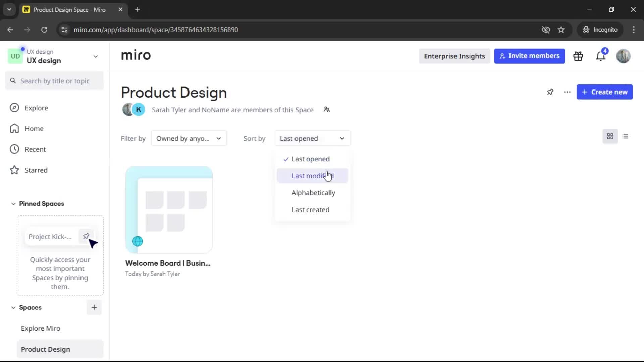Open Explore Miro space
644x362 pixels.
[x=41, y=328]
